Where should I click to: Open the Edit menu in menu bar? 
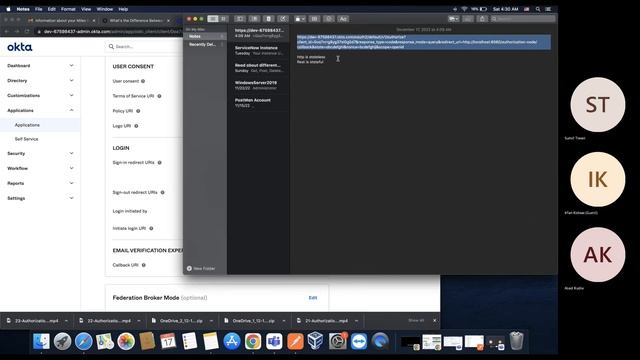coord(51,9)
